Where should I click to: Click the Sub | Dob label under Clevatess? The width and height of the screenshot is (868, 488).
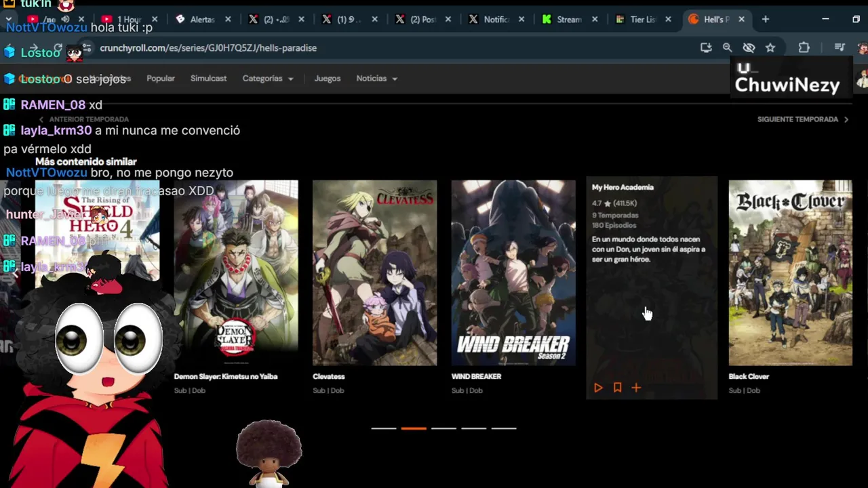(x=328, y=390)
